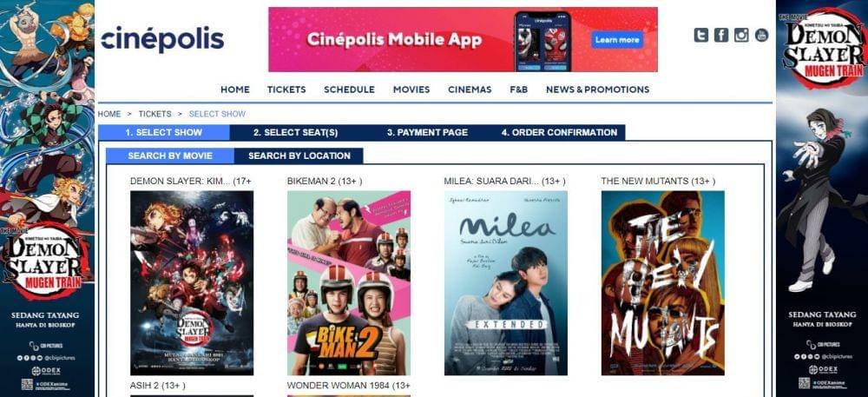Open the Schedule menu item
This screenshot has height=397, width=868.
[349, 89]
